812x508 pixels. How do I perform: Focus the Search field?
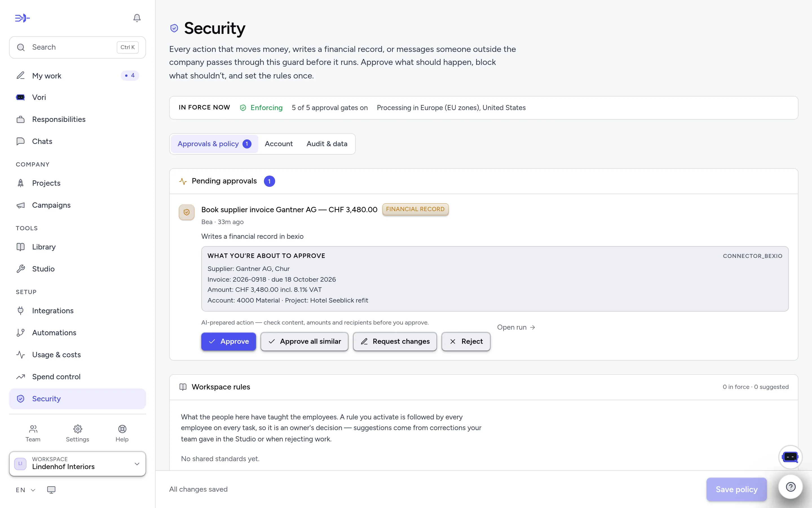click(x=78, y=47)
